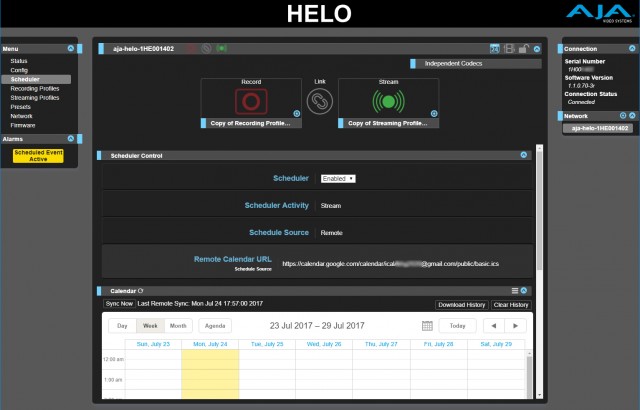Open the Firmware menu item
The width and height of the screenshot is (640, 410).
pyautogui.click(x=23, y=125)
